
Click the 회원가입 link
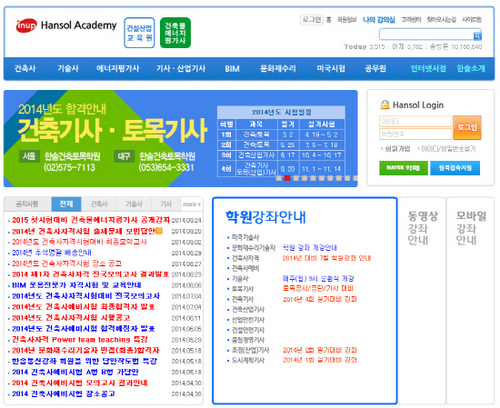click(397, 149)
